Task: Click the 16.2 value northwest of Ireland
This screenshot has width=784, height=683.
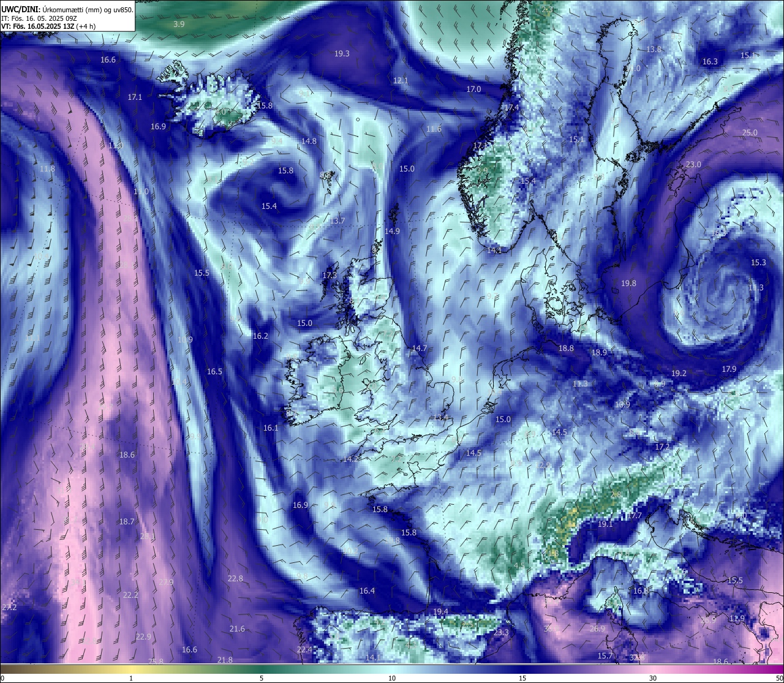Action: (260, 336)
